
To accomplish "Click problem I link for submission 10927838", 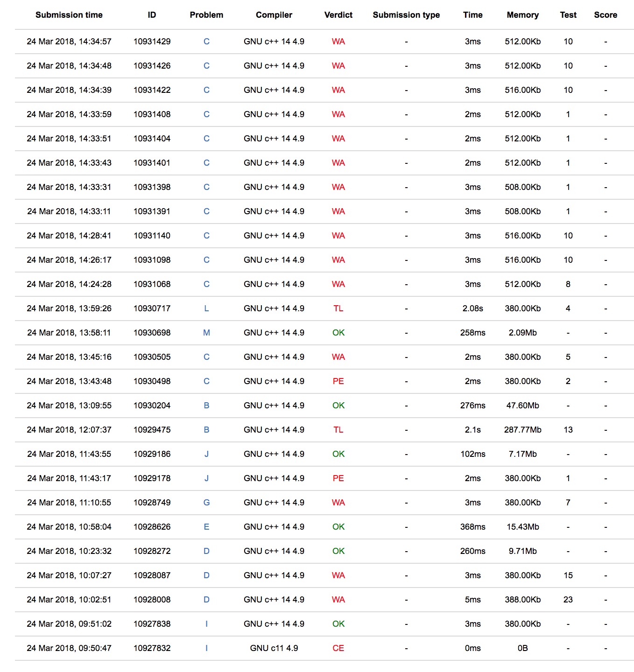I will 206,624.
